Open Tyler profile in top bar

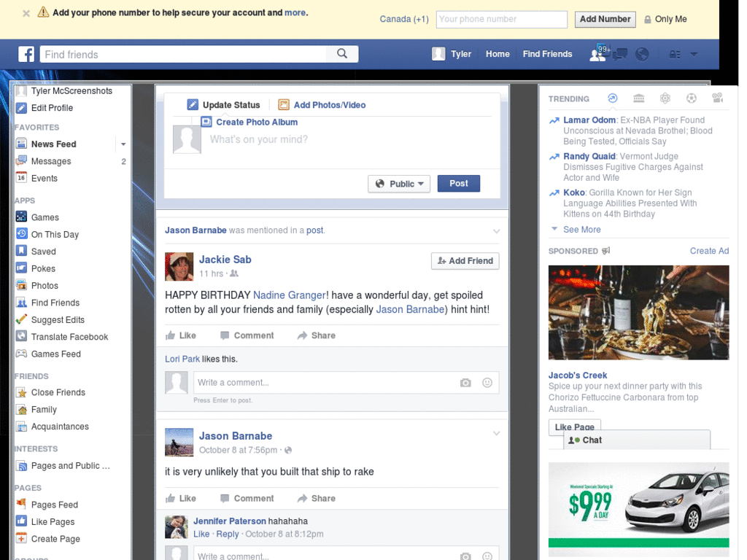click(x=452, y=54)
